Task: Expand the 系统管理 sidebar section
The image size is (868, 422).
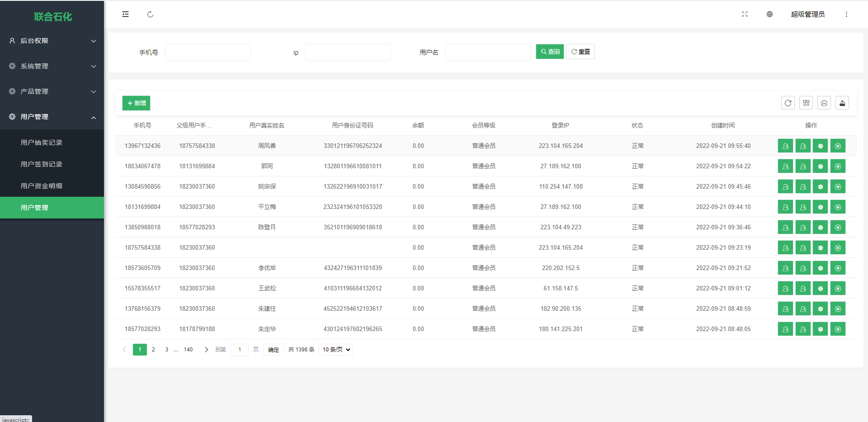Action: click(x=52, y=66)
